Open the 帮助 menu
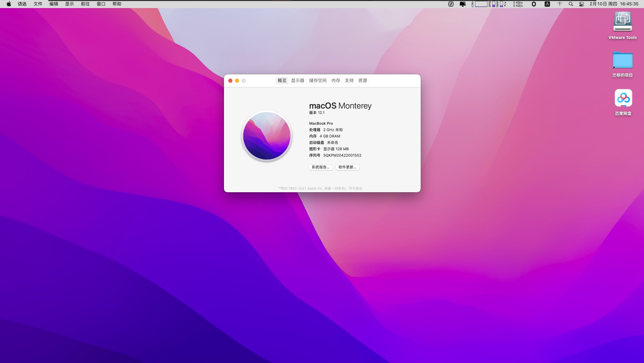 coord(117,4)
